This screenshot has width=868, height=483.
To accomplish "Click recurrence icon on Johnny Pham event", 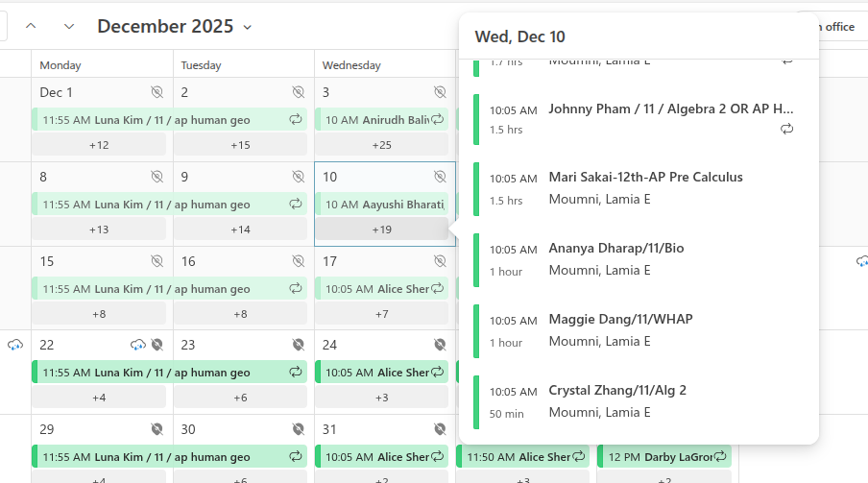I will click(787, 129).
